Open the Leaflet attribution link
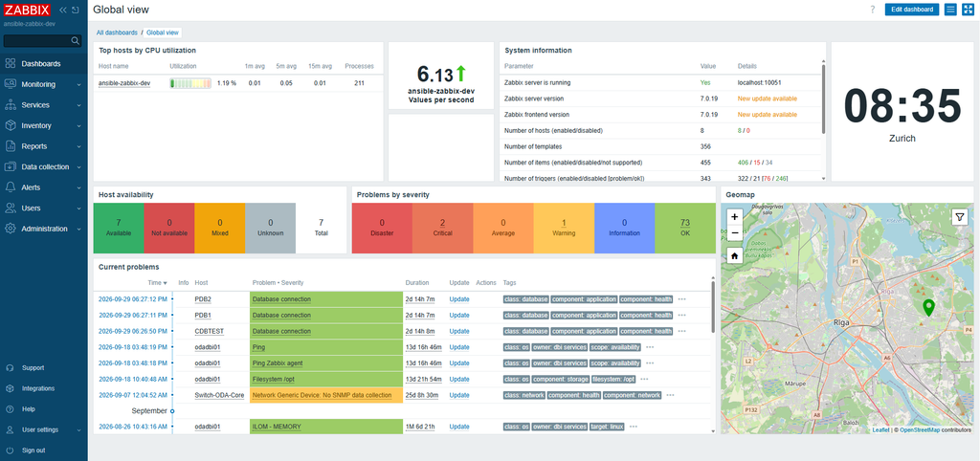This screenshot has height=461, width=980. click(881, 430)
